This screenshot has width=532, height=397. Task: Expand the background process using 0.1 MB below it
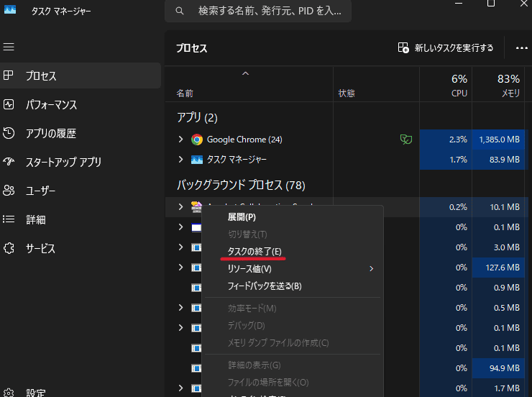click(181, 227)
